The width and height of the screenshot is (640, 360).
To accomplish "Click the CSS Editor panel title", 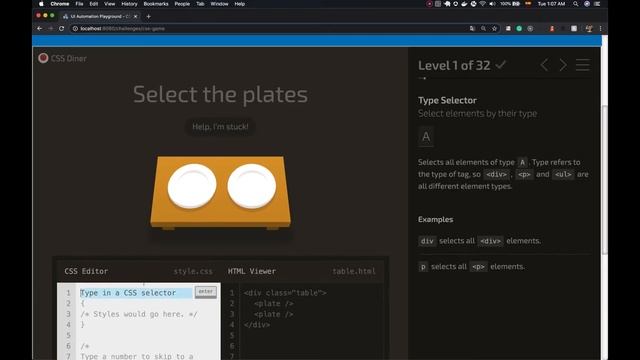I will tap(86, 271).
